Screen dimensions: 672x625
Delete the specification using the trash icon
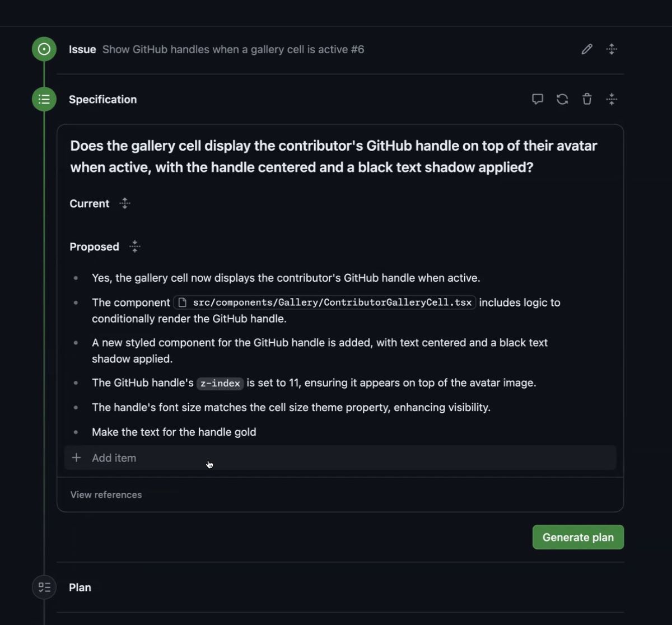[x=586, y=99]
